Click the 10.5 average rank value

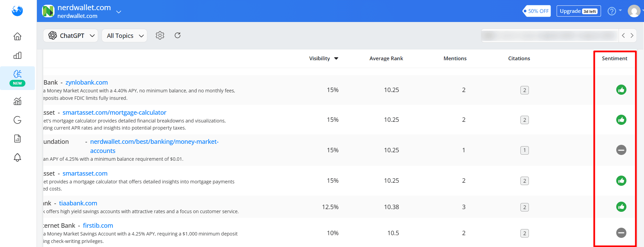[x=393, y=233]
